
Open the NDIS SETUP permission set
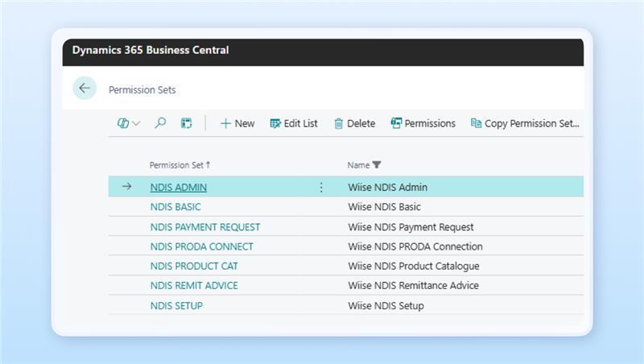click(x=176, y=306)
